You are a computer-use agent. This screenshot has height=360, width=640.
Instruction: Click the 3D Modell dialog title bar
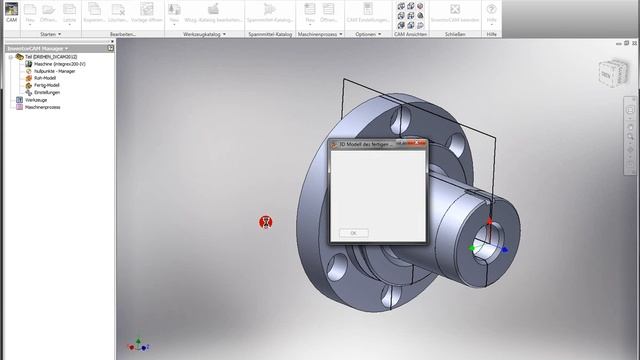pos(378,144)
